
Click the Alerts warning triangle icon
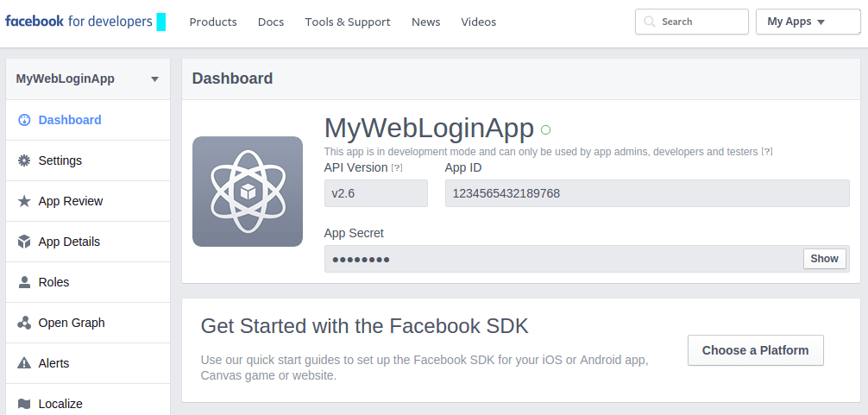point(24,363)
